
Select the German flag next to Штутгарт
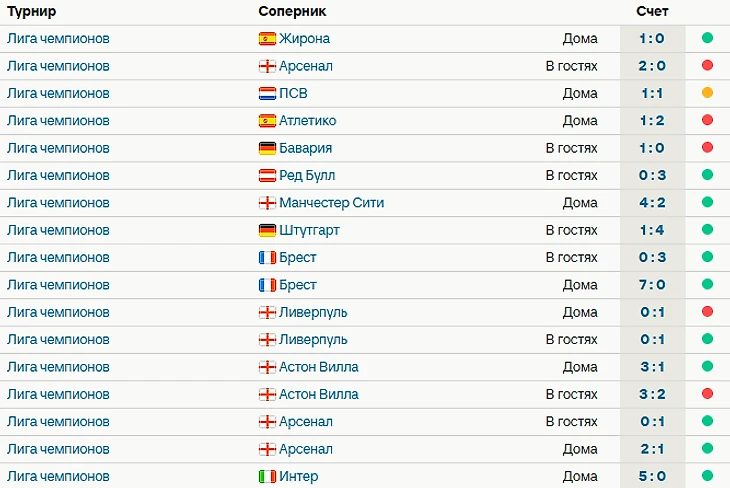(x=267, y=230)
